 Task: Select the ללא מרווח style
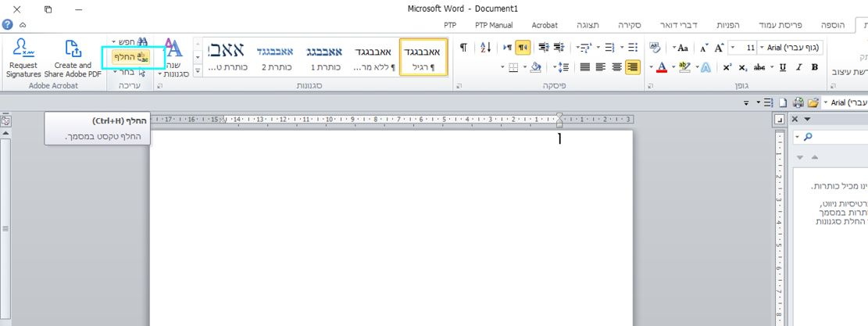coord(373,58)
